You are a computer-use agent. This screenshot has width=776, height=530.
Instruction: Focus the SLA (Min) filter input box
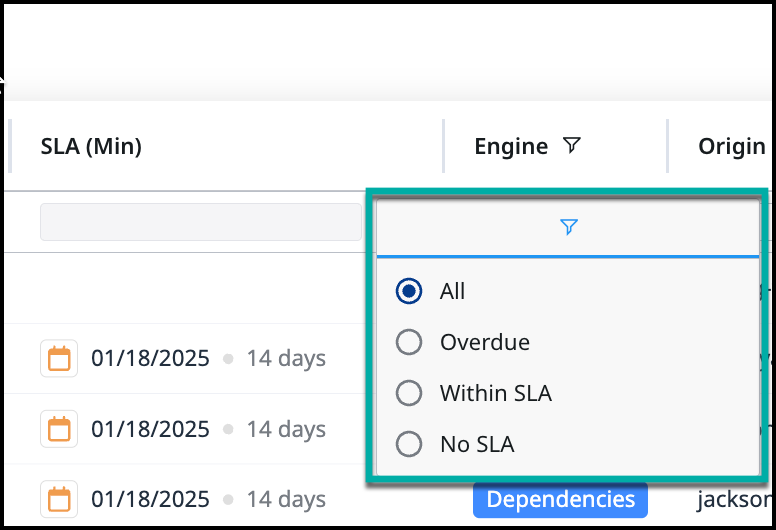pos(200,222)
